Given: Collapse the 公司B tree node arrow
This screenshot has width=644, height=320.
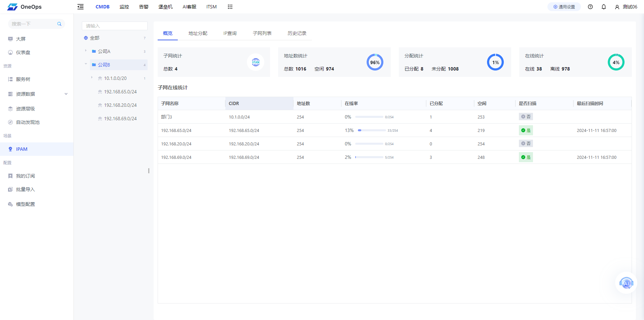Looking at the screenshot, I should [x=86, y=64].
